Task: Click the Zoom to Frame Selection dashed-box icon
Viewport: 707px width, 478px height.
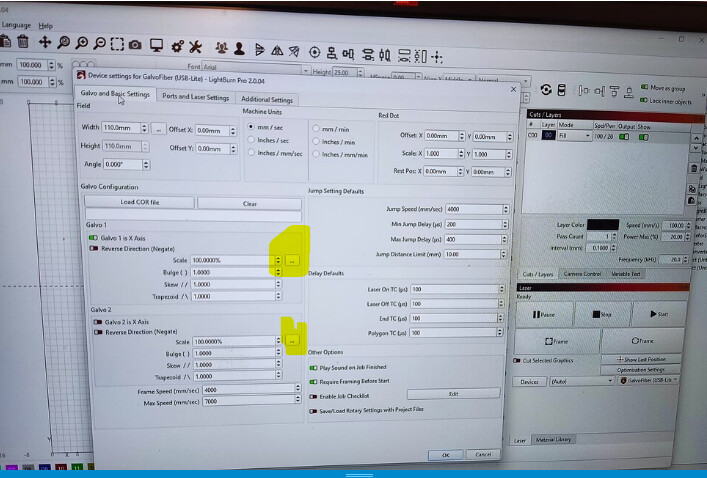Action: click(x=117, y=44)
